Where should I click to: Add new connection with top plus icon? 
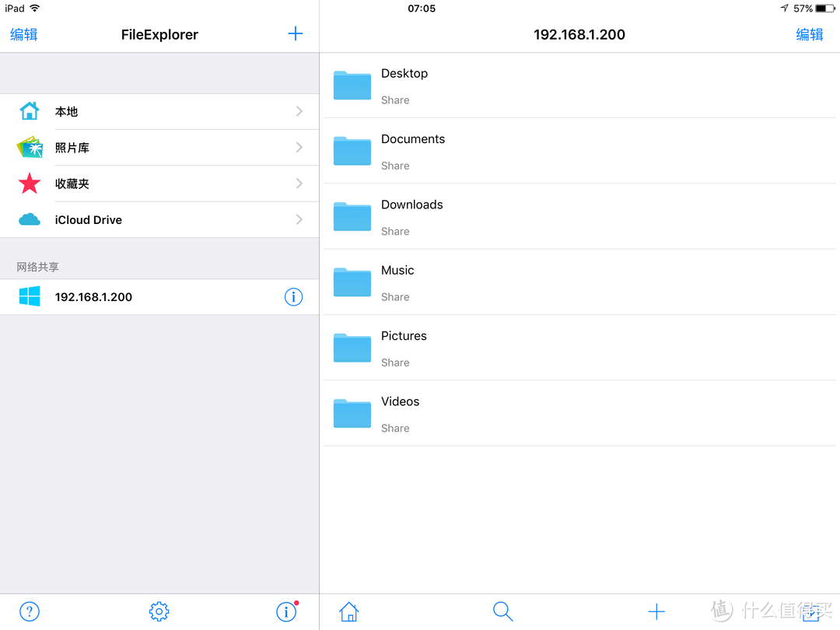point(295,33)
